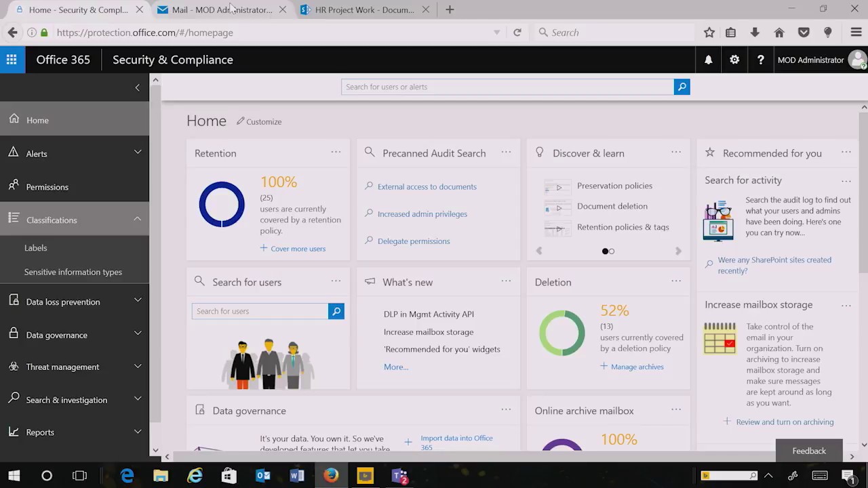Open the Office 365 app launcher waffle
The width and height of the screenshot is (868, 488).
[x=12, y=60]
